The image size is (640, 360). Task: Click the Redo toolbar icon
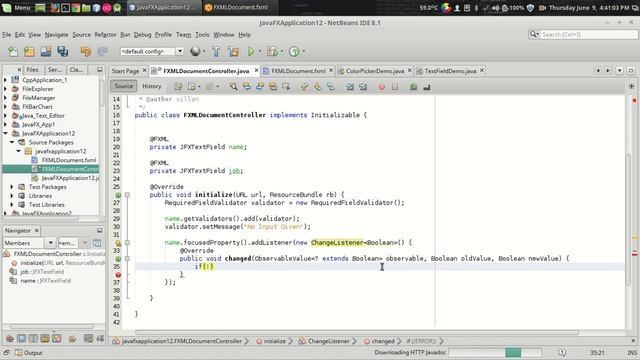click(102, 51)
